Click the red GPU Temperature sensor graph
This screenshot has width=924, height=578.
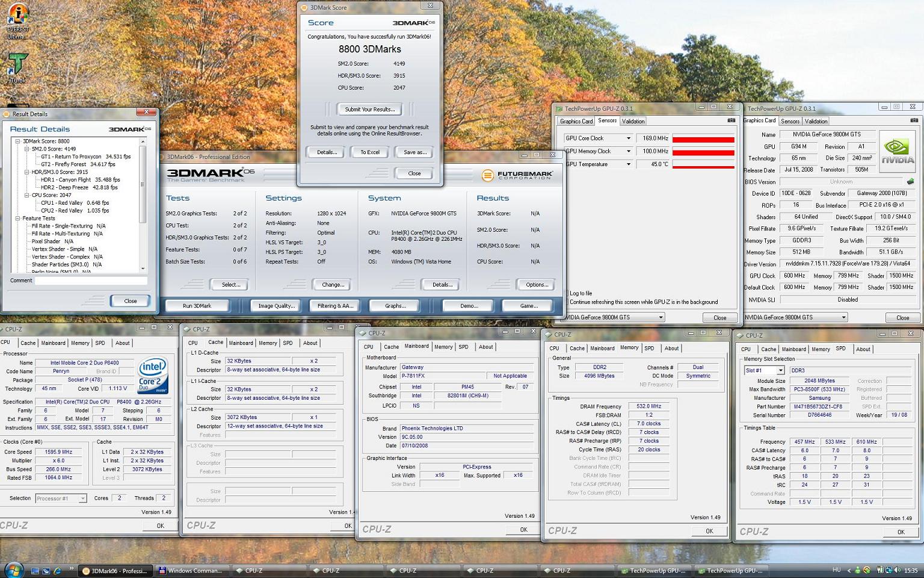click(x=703, y=164)
